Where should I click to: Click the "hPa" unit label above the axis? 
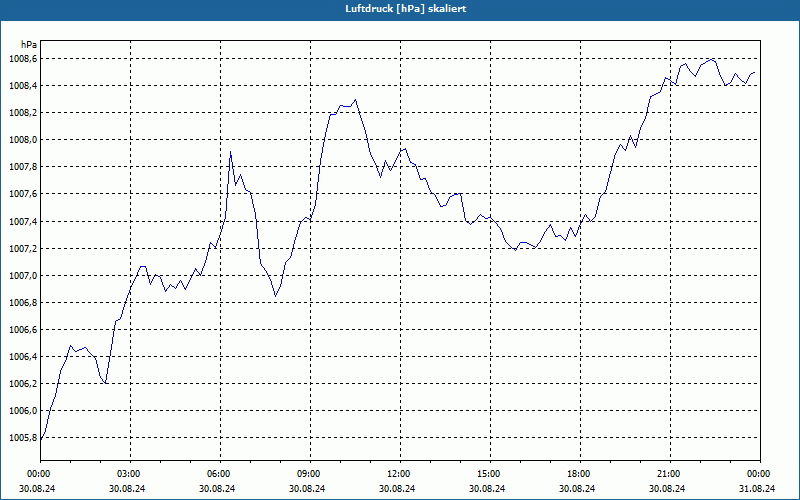coord(29,45)
